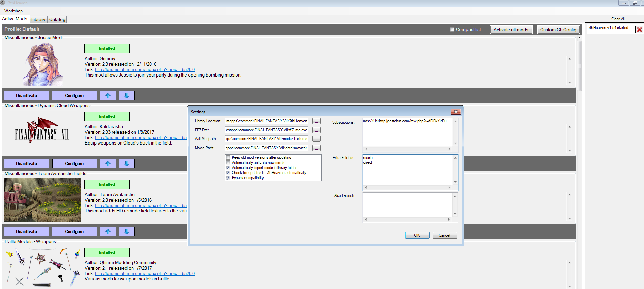Configure the Jessie Mod
The image size is (644, 289).
tap(74, 96)
